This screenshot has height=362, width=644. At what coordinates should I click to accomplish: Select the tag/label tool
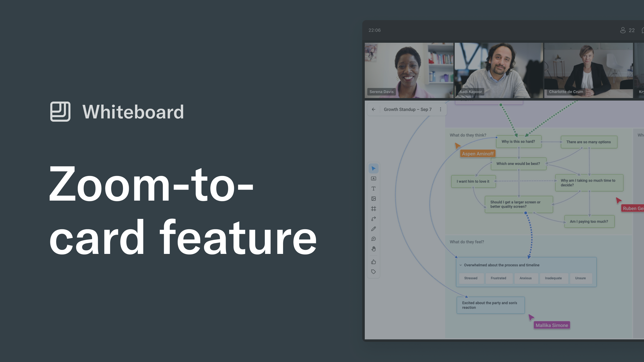[x=374, y=271]
